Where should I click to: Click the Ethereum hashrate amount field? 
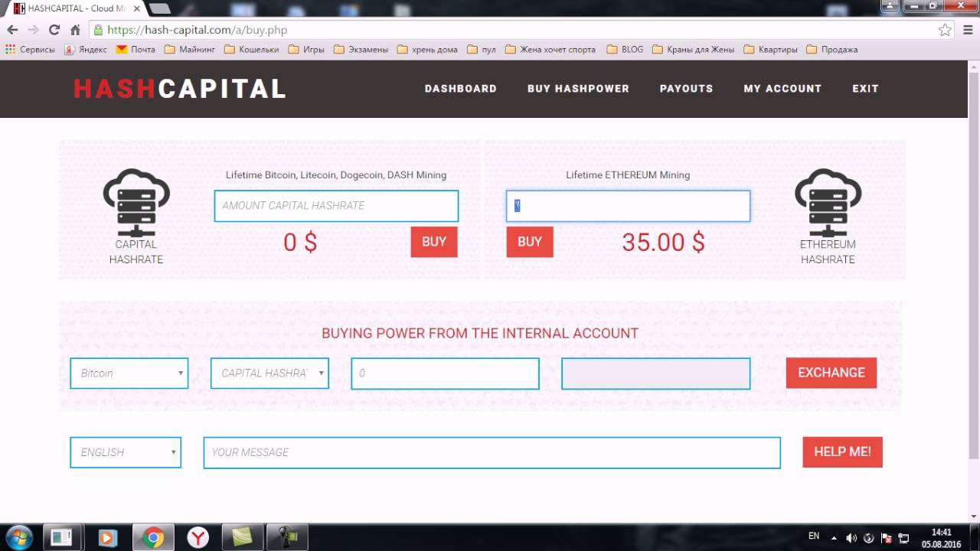[628, 206]
